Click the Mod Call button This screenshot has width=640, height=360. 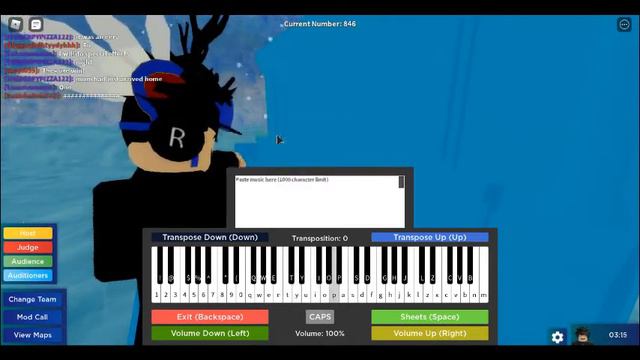[32, 317]
